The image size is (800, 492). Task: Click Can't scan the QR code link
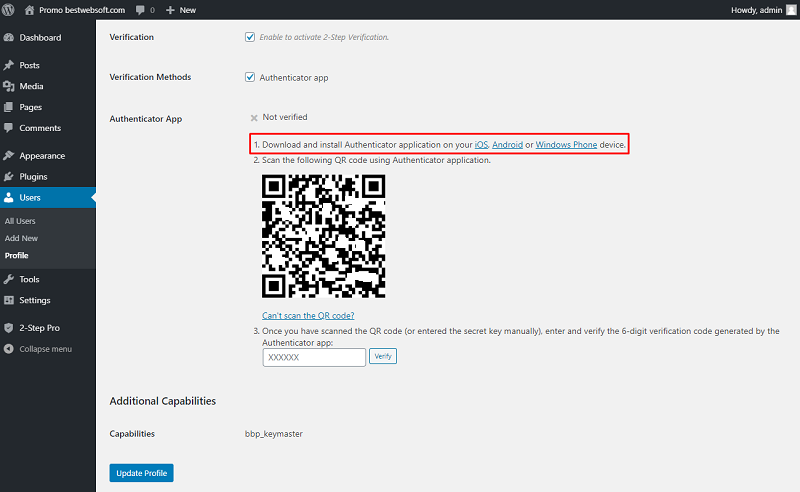[308, 315]
